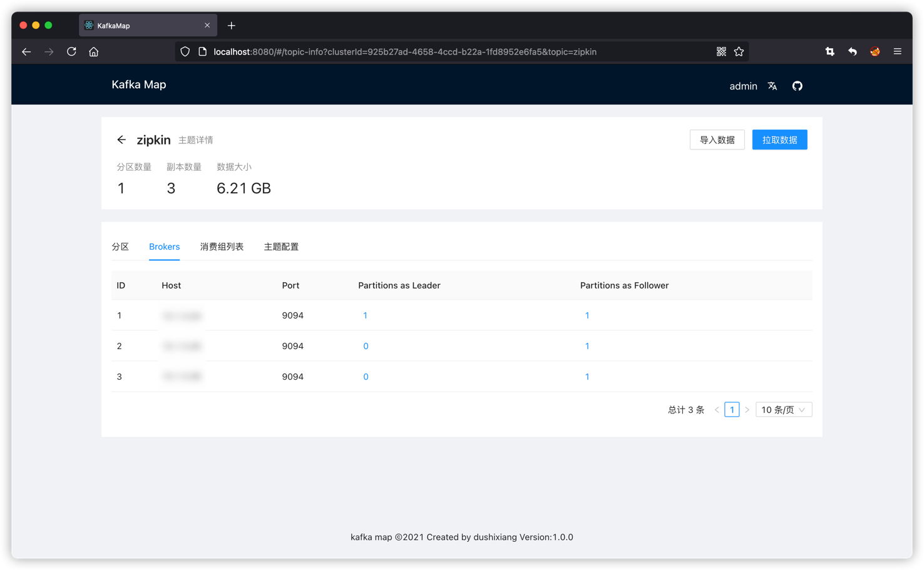
Task: Open a new browser tab with plus
Action: tap(232, 26)
